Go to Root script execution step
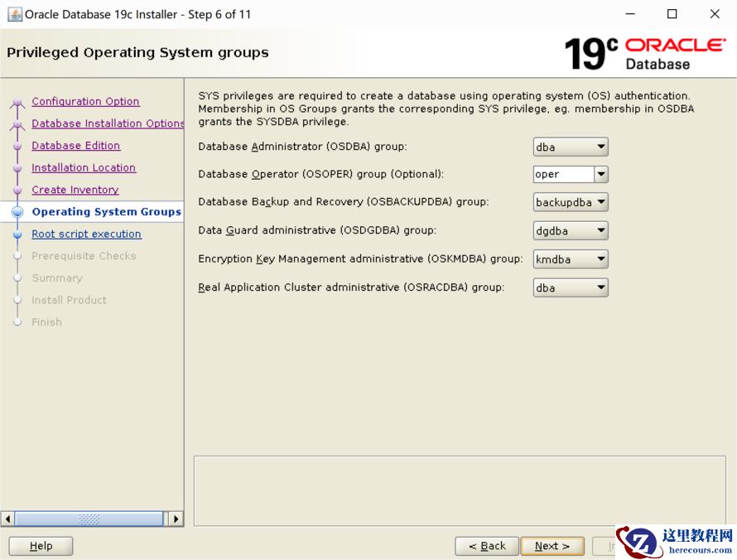This screenshot has width=737, height=560. tap(86, 234)
